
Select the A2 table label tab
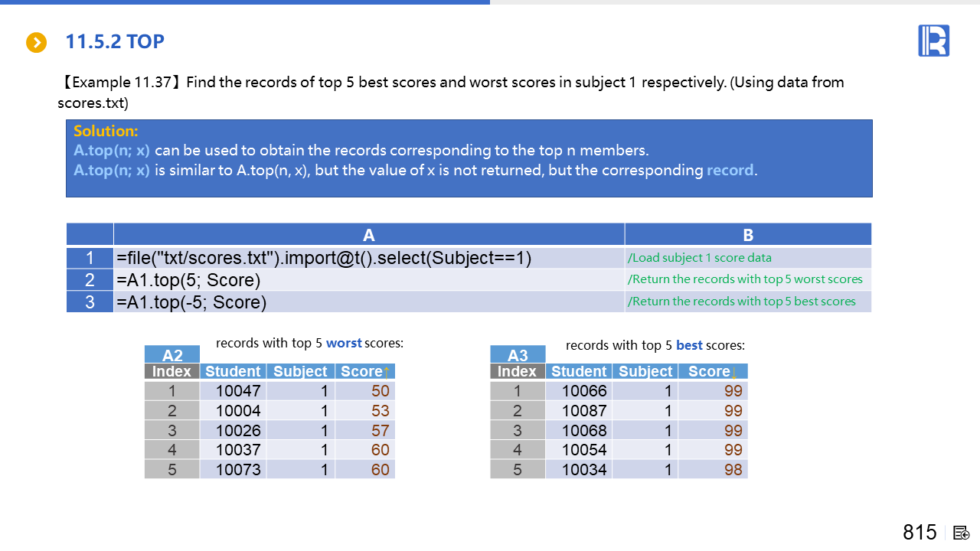172,355
